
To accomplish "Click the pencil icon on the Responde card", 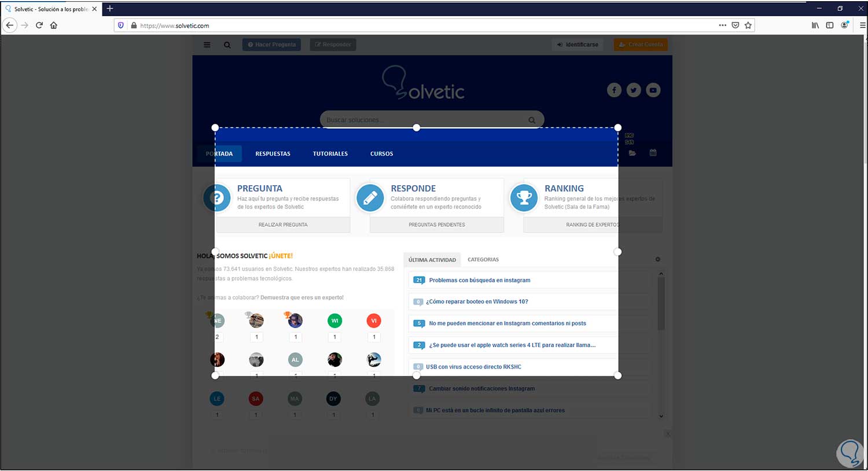I will click(370, 197).
